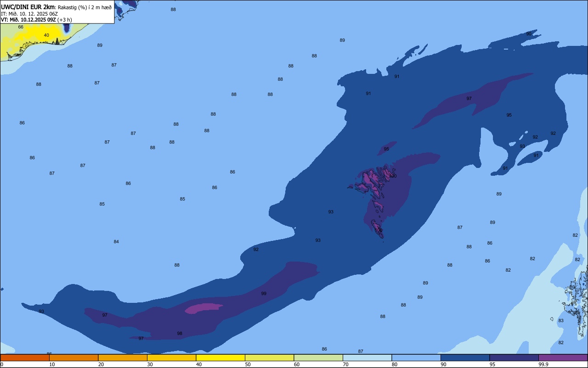The image size is (588, 368).
Task: Select the '84' humidity value on the map
Action: click(x=116, y=242)
